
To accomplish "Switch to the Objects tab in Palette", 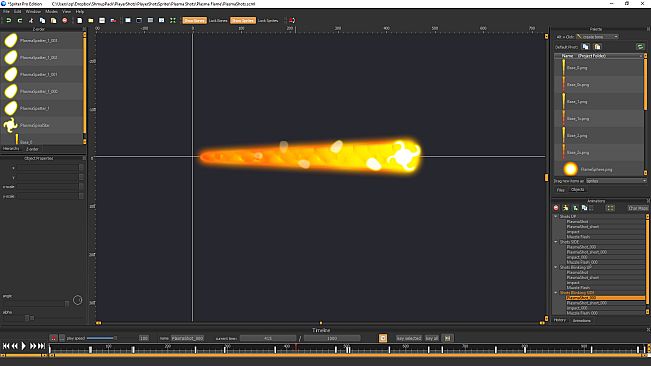I will coord(578,190).
